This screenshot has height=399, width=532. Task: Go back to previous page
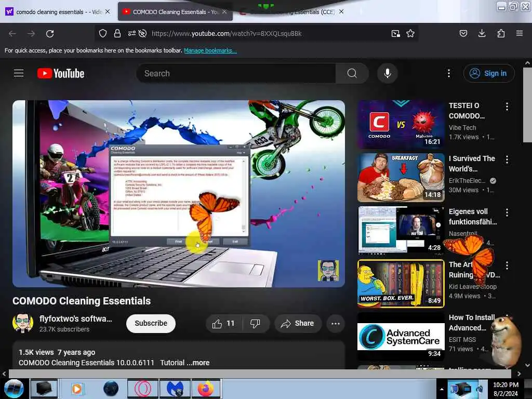click(12, 34)
